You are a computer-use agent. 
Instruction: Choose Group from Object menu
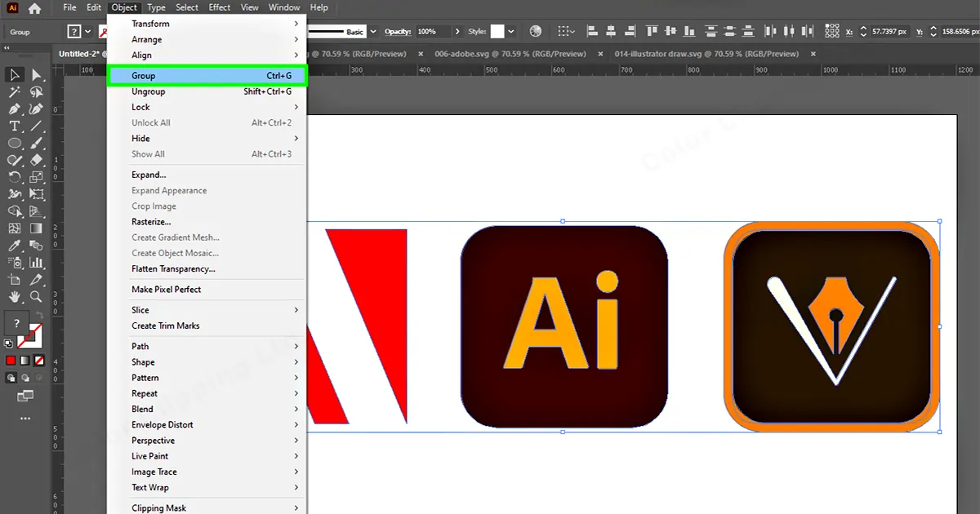[x=207, y=76]
